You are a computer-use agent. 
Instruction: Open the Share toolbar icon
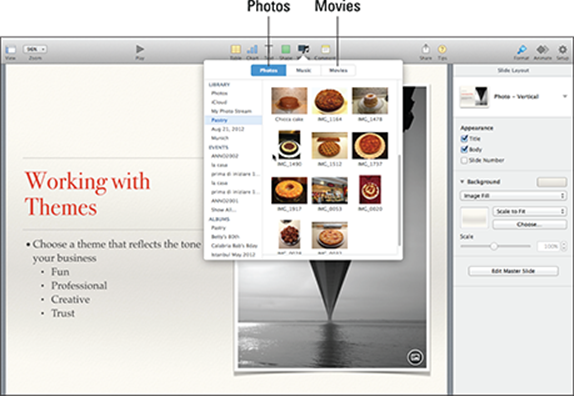[425, 49]
